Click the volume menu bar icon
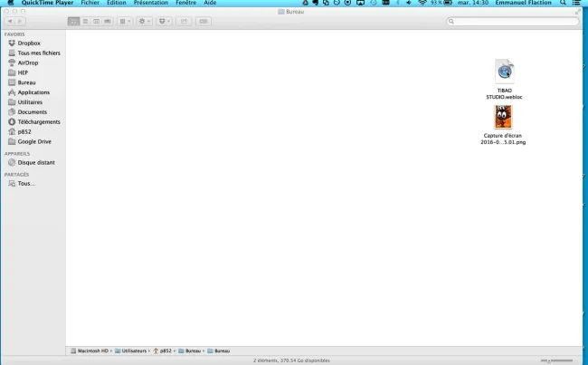Screen dimensions: 588x365 click(409, 3)
